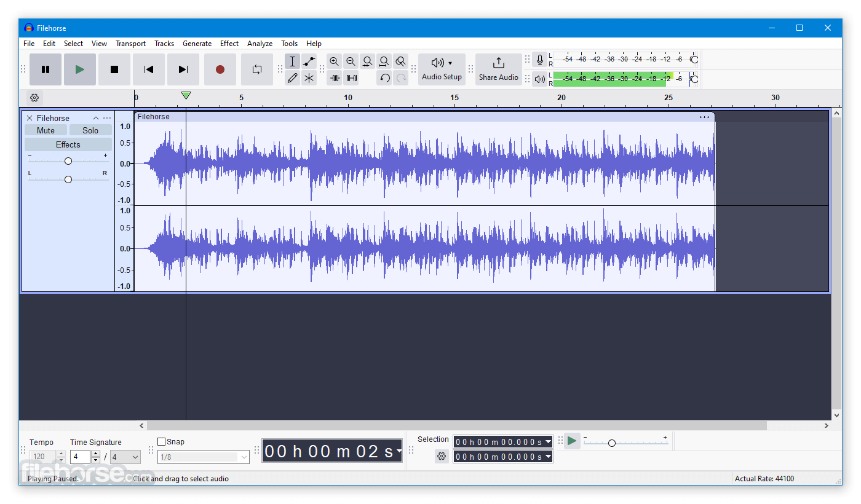Open the Select menu
The image size is (861, 504).
point(73,44)
